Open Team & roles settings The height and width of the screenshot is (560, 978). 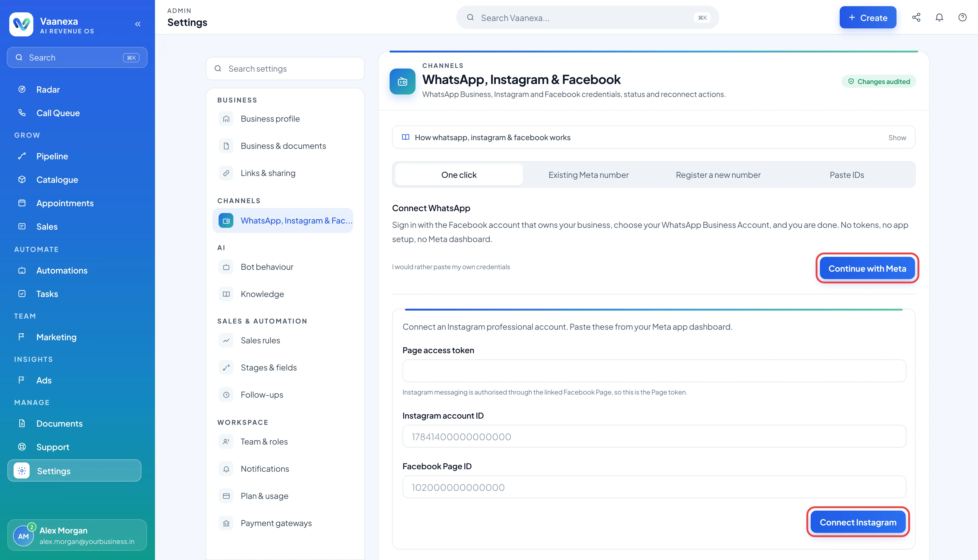(x=283, y=442)
